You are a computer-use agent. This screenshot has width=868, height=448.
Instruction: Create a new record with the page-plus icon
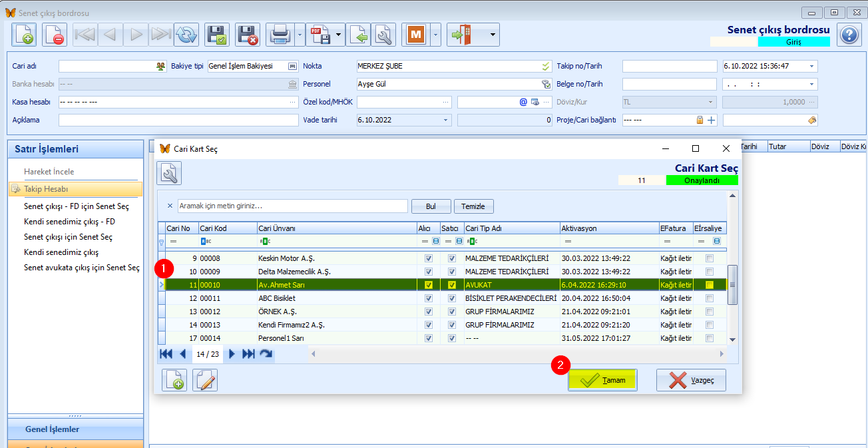pyautogui.click(x=24, y=35)
